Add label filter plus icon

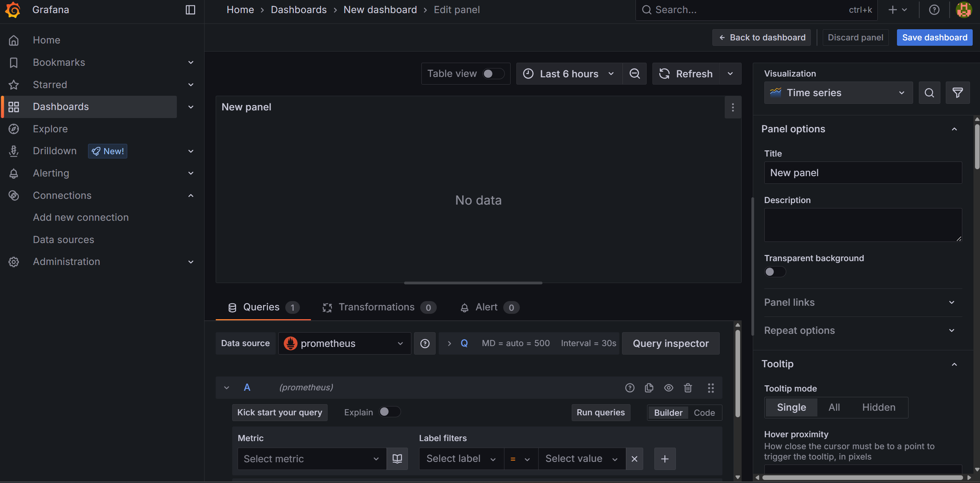[x=665, y=458]
